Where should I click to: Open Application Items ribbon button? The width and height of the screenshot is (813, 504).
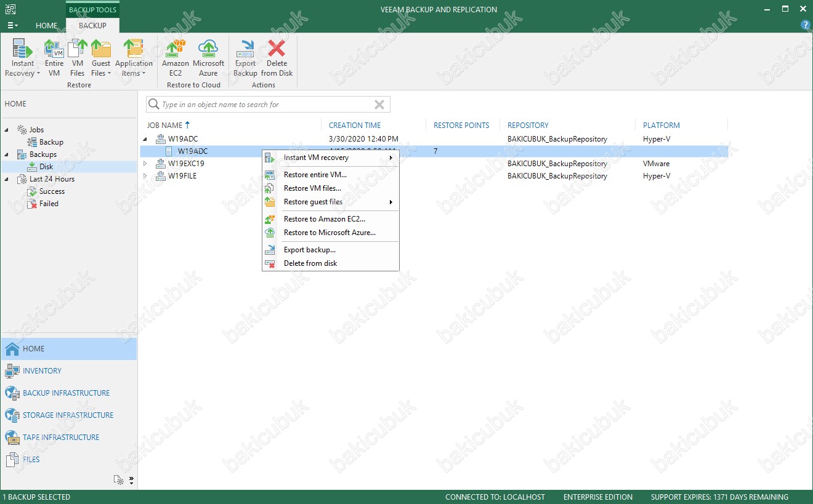click(133, 58)
